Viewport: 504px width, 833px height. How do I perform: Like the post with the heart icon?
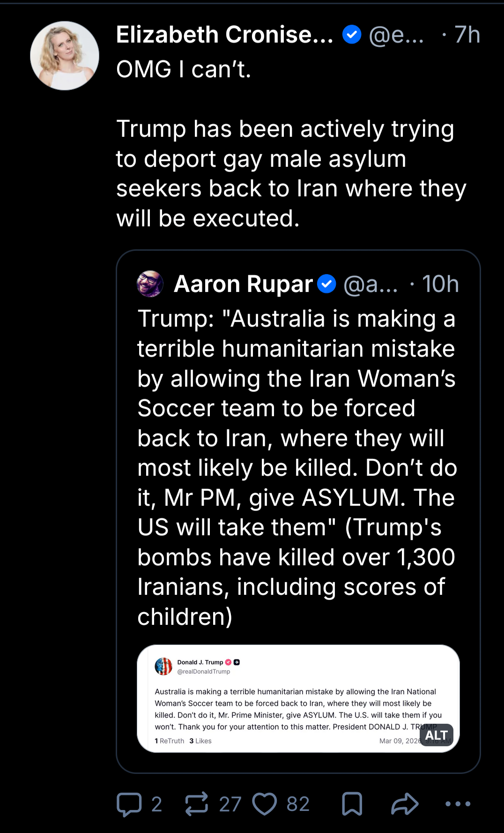pyautogui.click(x=265, y=804)
